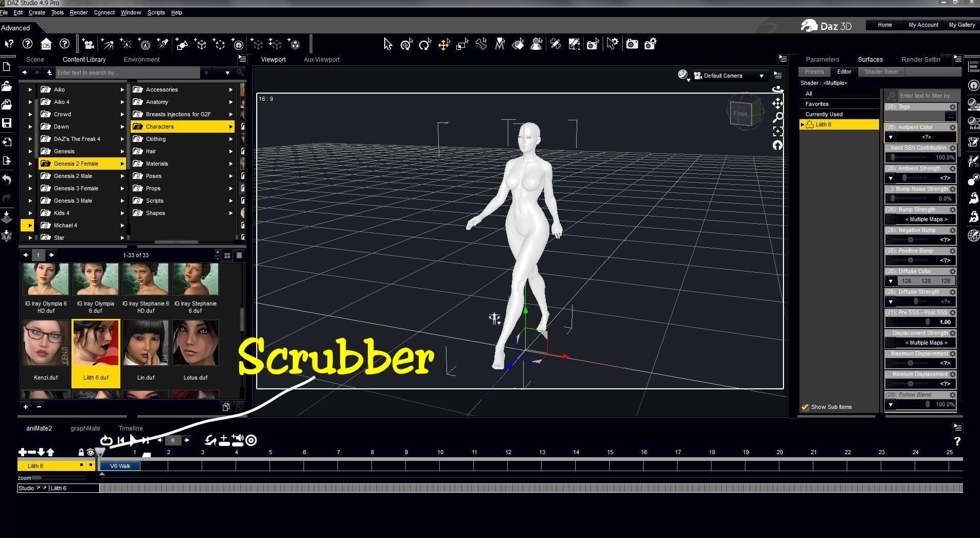Screen dimensions: 980x538
Task: Click the aniMate add audio speaker icon
Action: [237, 440]
